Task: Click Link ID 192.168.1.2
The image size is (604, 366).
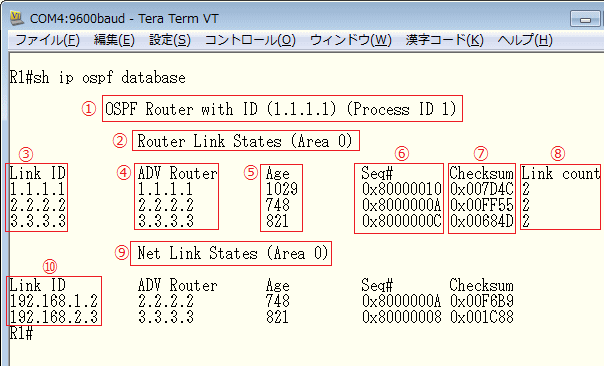Action: 54,301
